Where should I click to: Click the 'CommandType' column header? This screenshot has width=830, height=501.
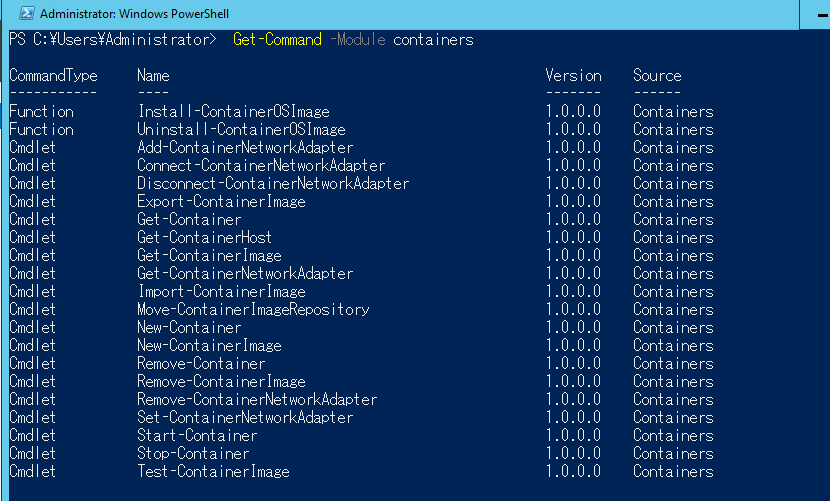tap(53, 76)
